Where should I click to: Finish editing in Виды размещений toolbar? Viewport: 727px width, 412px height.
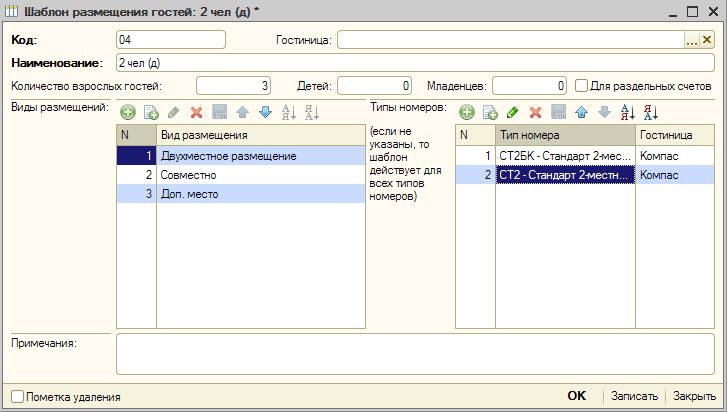(x=219, y=112)
